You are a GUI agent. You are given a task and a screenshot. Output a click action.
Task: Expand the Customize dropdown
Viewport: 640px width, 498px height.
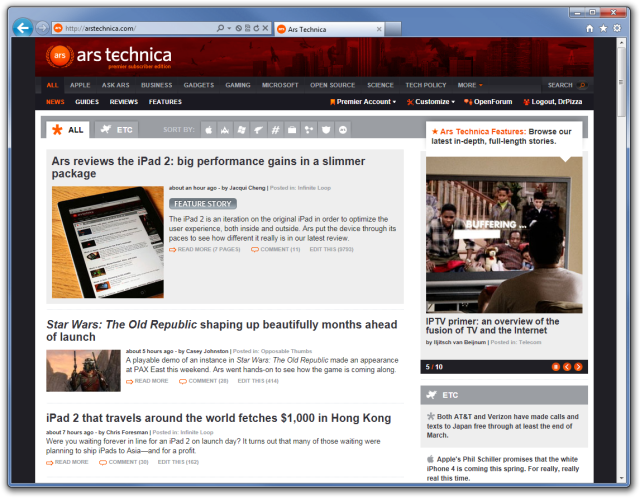pyautogui.click(x=431, y=102)
